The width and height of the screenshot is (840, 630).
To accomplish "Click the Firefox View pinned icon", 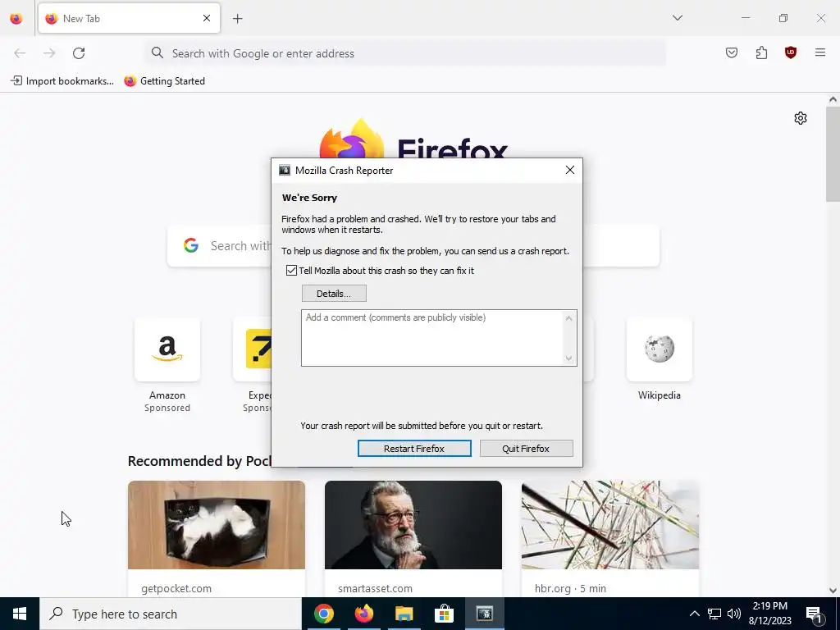I will point(16,18).
